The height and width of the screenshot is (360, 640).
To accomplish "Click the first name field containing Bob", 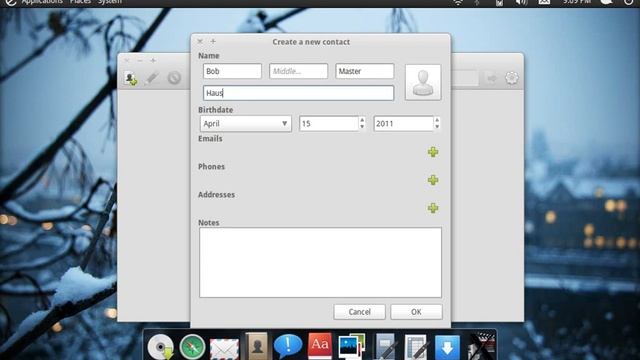I will click(x=232, y=71).
